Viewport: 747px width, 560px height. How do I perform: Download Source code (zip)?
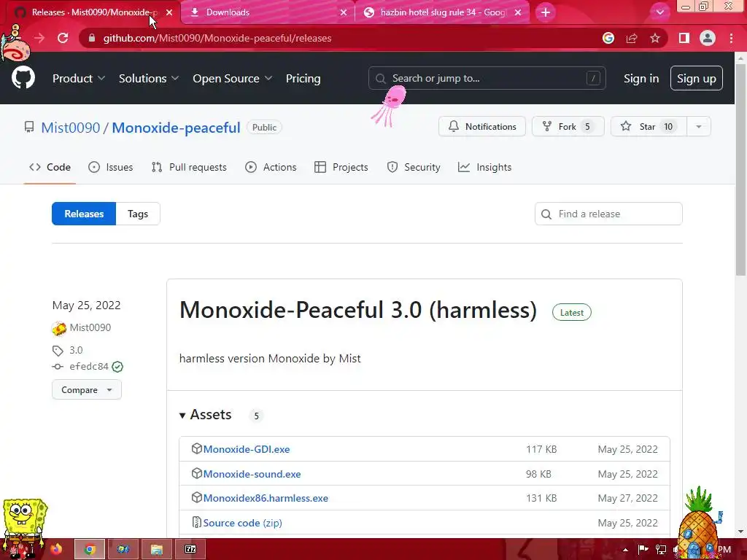tap(242, 523)
